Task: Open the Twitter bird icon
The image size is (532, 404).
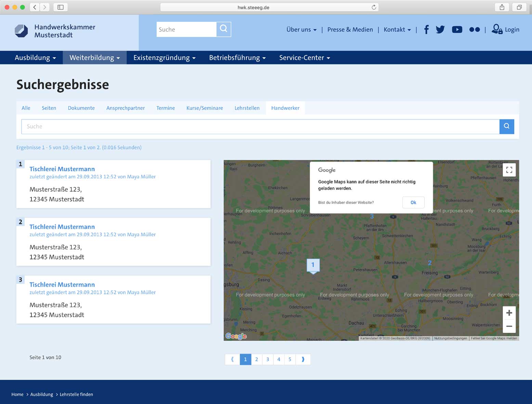Action: 440,30
